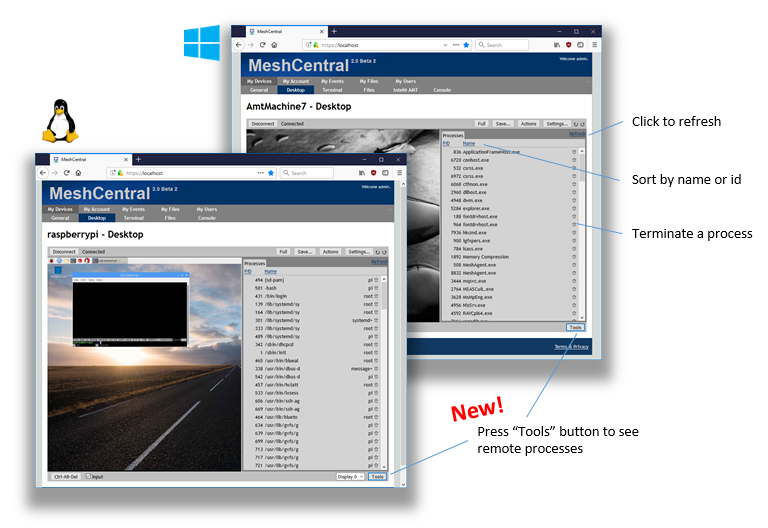
Task: Open the home page in the raspberrypi browser window
Action: (x=78, y=173)
